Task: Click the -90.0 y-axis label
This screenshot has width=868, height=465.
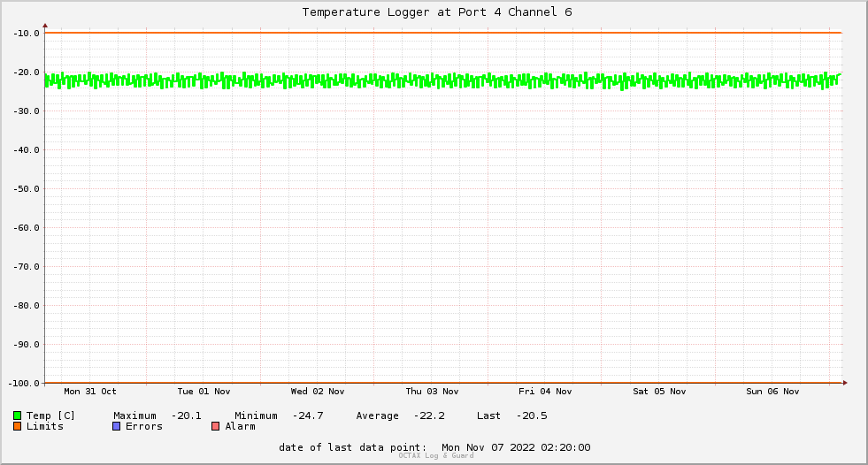Action: coord(27,345)
